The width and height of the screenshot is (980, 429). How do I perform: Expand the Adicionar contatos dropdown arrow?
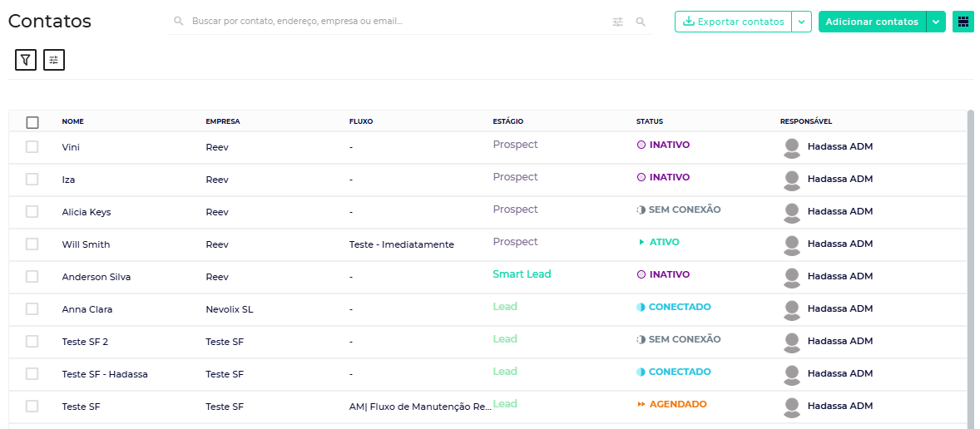click(936, 22)
